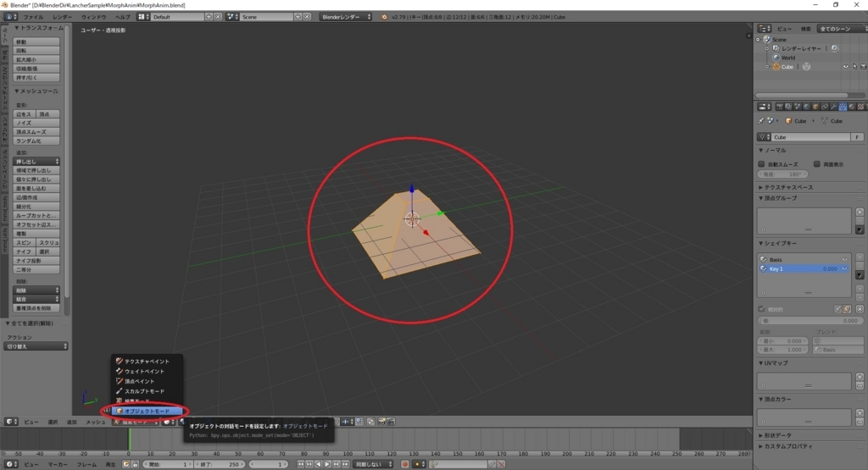Click the 拡大縮小 button
Image resolution: width=868 pixels, height=470 pixels.
pyautogui.click(x=36, y=59)
